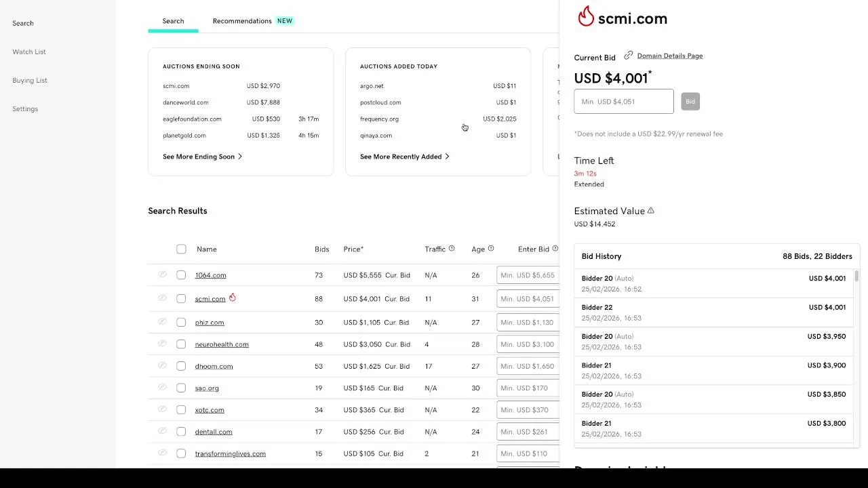Open frequency.org in Auctions Added Today
868x488 pixels.
[x=379, y=119]
